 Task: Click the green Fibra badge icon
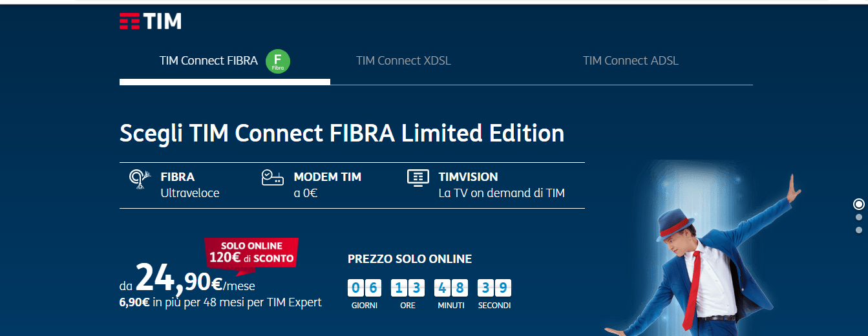point(278,61)
